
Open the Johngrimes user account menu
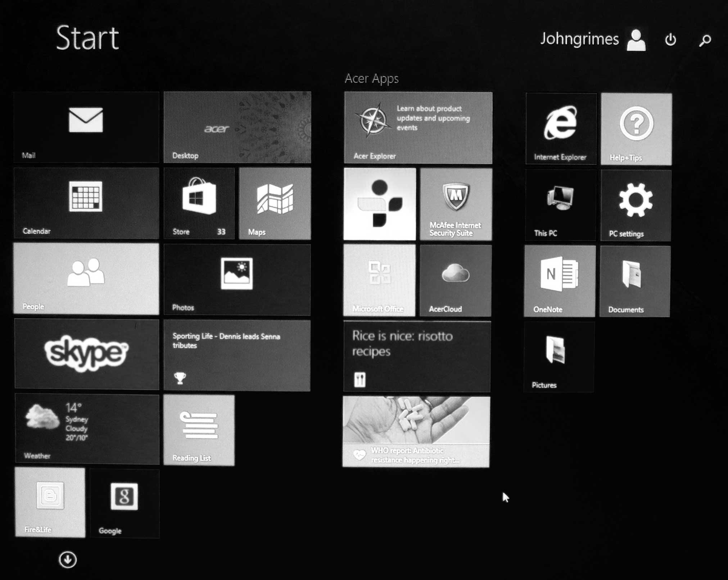click(x=593, y=39)
